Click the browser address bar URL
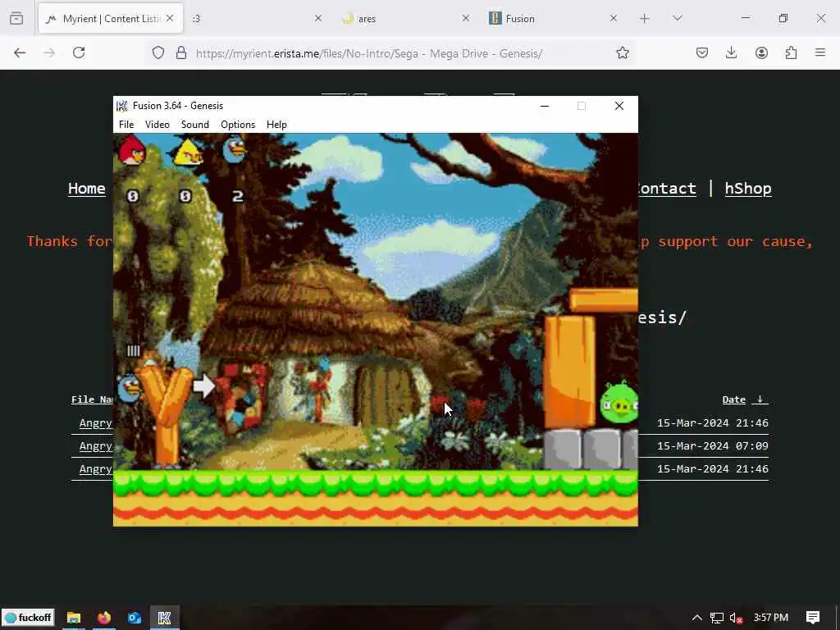This screenshot has width=840, height=630. 369,53
